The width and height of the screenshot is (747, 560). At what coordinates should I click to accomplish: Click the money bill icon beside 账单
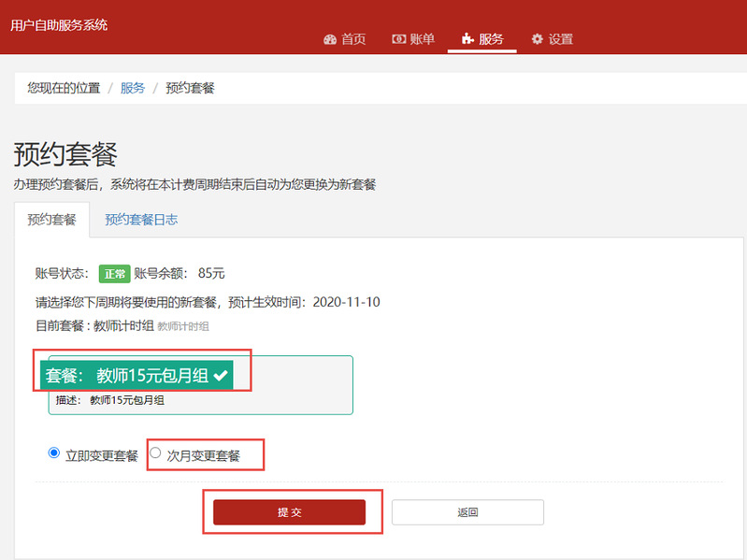click(398, 39)
